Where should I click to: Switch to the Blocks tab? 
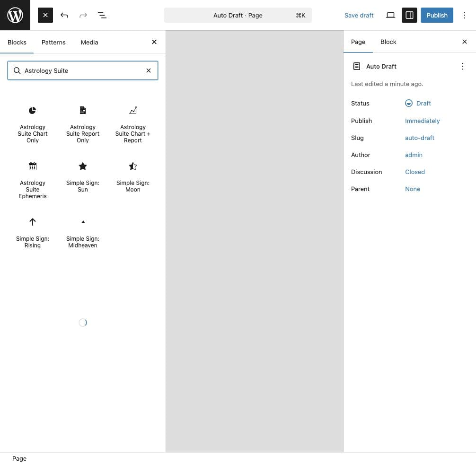click(x=17, y=42)
